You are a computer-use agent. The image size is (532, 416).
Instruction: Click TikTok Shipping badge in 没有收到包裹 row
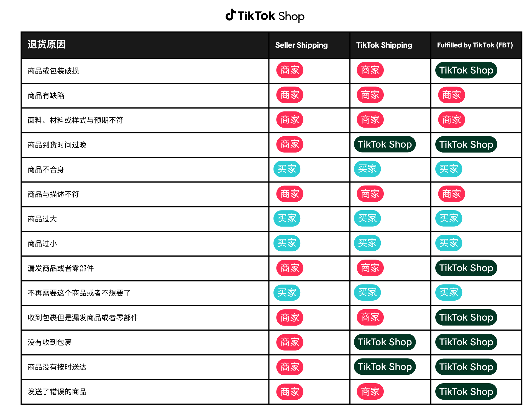(385, 342)
